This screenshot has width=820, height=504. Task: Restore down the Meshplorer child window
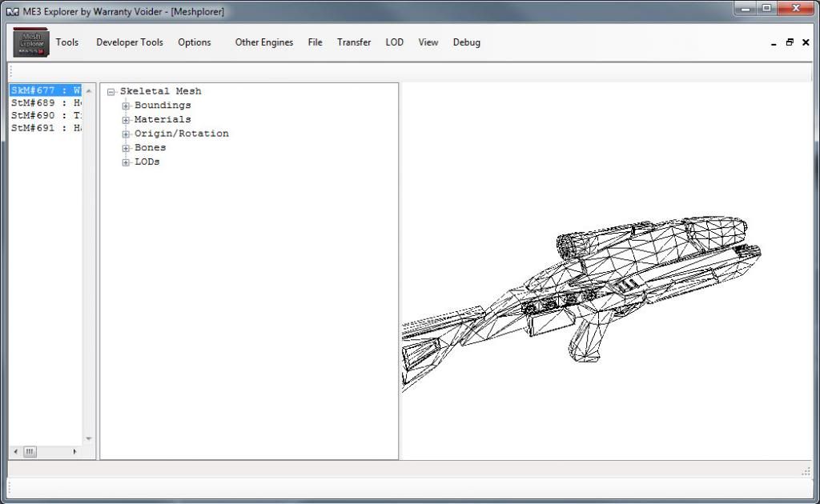[790, 42]
